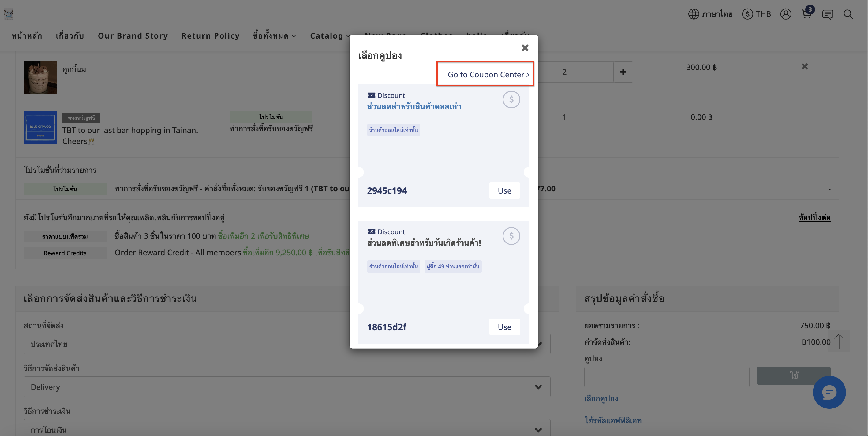868x436 pixels.
Task: Open shopping cart with 3 items
Action: pos(806,13)
